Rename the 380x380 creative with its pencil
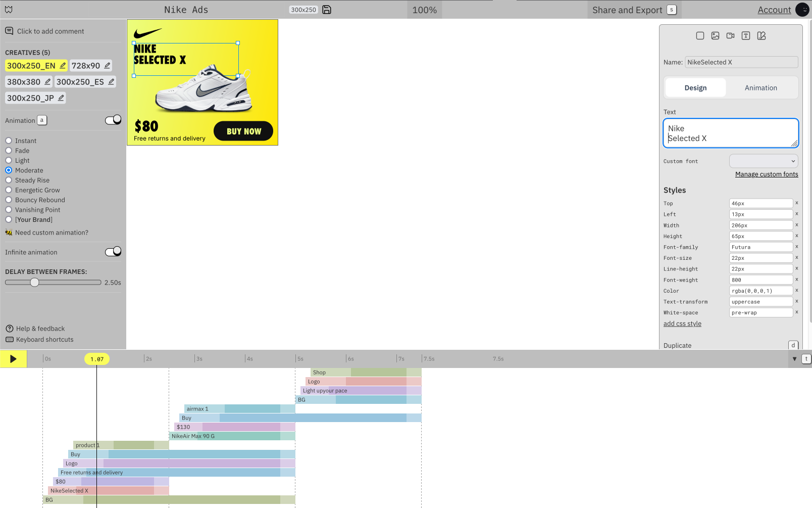The width and height of the screenshot is (812, 508). click(x=47, y=81)
